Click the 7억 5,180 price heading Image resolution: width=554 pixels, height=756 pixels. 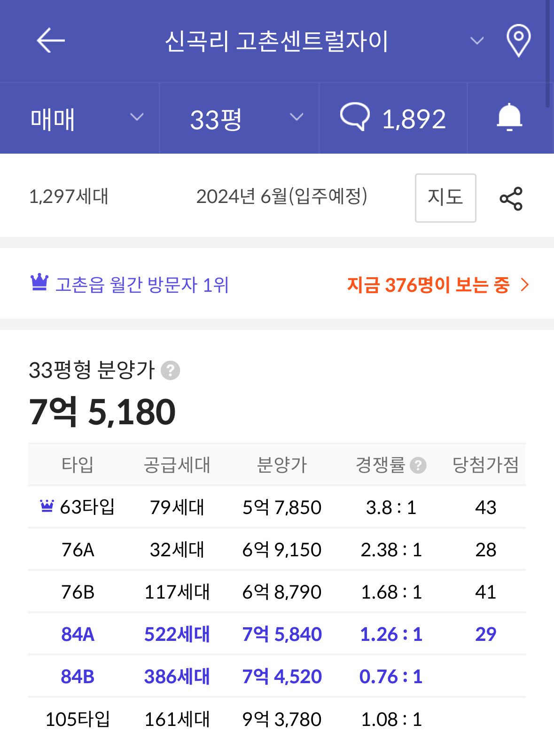pyautogui.click(x=102, y=412)
